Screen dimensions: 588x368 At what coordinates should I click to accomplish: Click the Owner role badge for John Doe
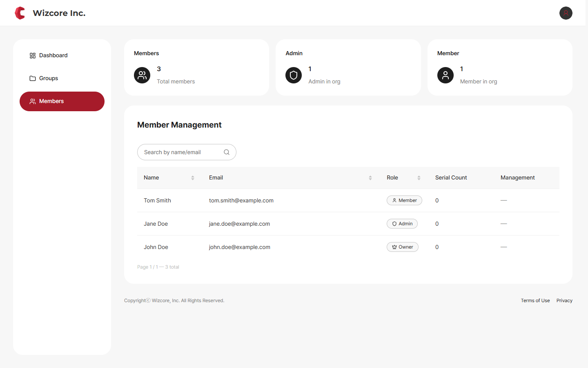point(403,247)
